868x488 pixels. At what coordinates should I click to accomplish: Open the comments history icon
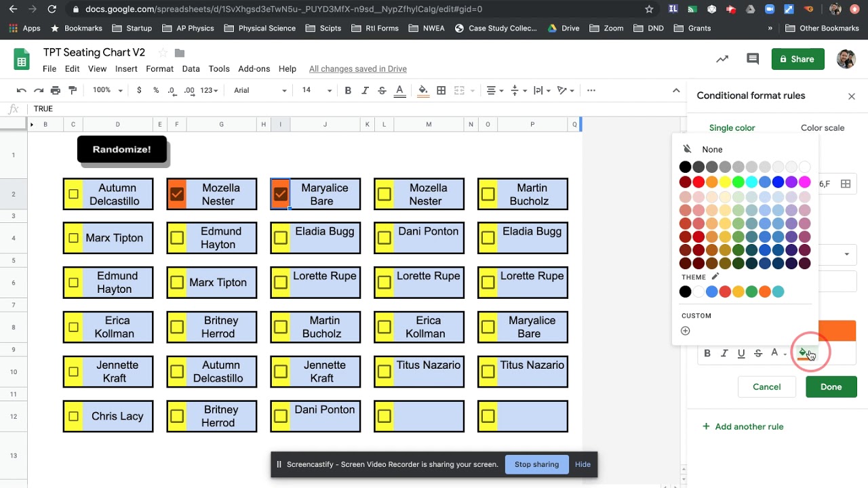coord(753,59)
